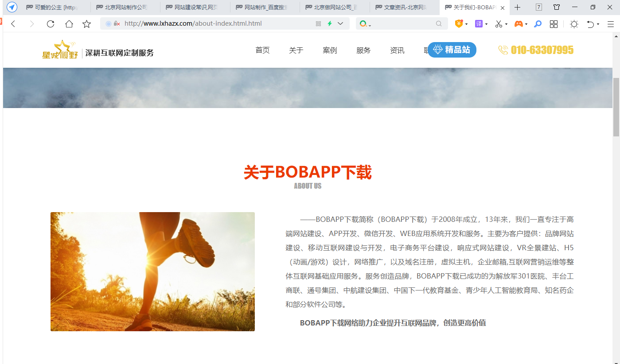Click the in-page search magnifier
620x364 pixels.
[x=439, y=24]
